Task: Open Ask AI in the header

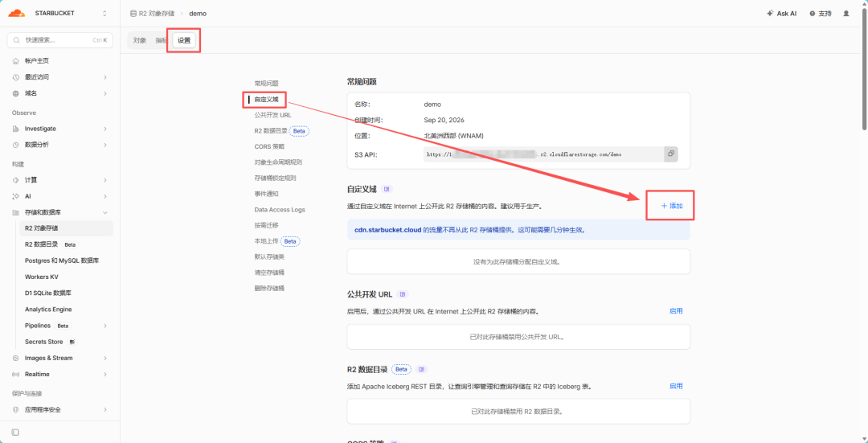Action: 782,14
